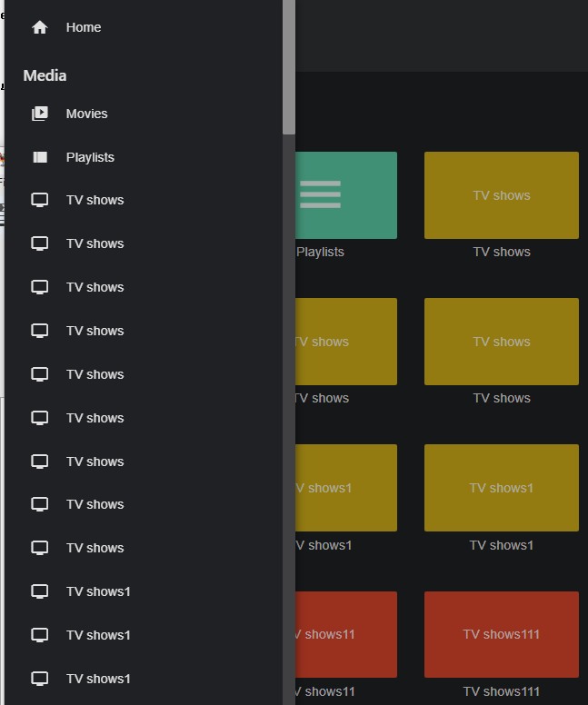The image size is (588, 705).
Task: Click the first TV shows monitor icon
Action: pyautogui.click(x=40, y=200)
